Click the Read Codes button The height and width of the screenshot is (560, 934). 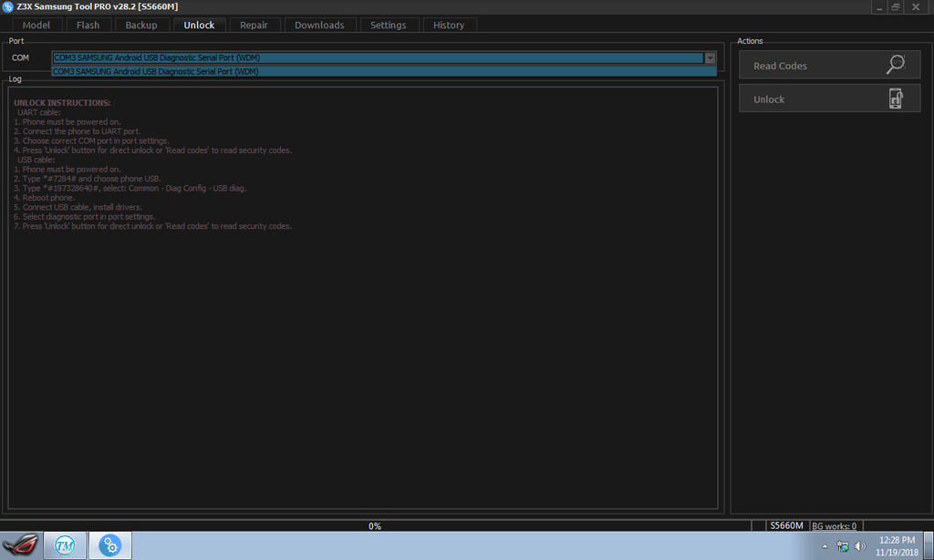click(829, 65)
